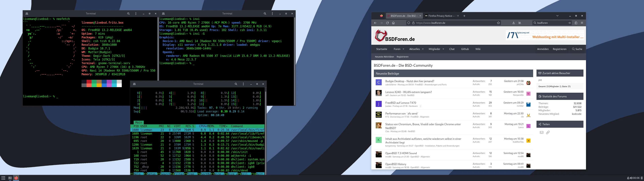644x181 pixels.
Task: Expand the Aktuelles dropdown arrow
Action: [x=423, y=49]
